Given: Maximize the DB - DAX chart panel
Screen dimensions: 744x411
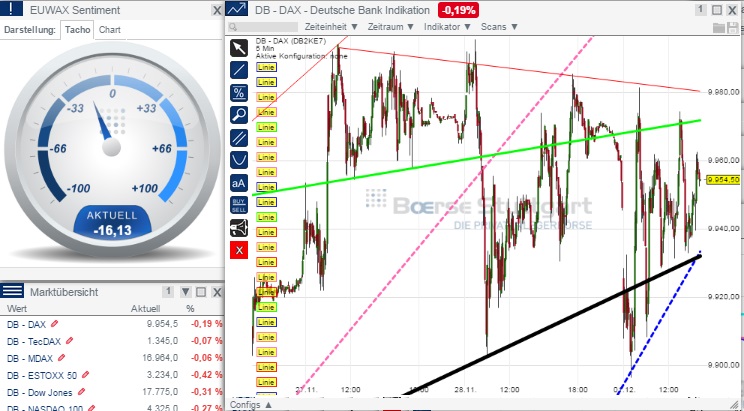Looking at the screenshot, I should [716, 10].
